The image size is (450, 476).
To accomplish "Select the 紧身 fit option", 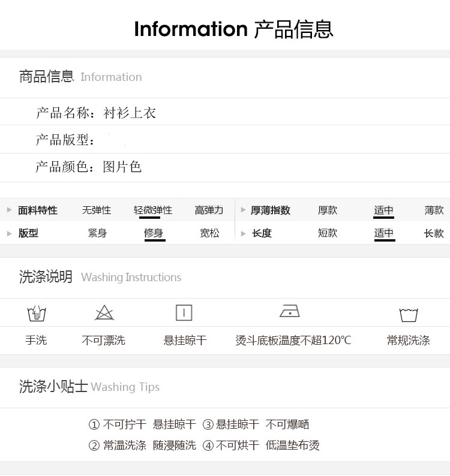I will tap(98, 233).
